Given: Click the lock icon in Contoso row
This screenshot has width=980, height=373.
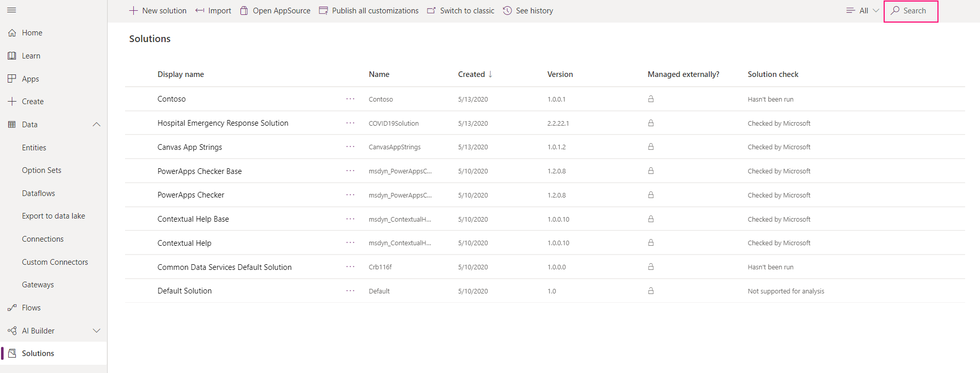Looking at the screenshot, I should pos(650,99).
